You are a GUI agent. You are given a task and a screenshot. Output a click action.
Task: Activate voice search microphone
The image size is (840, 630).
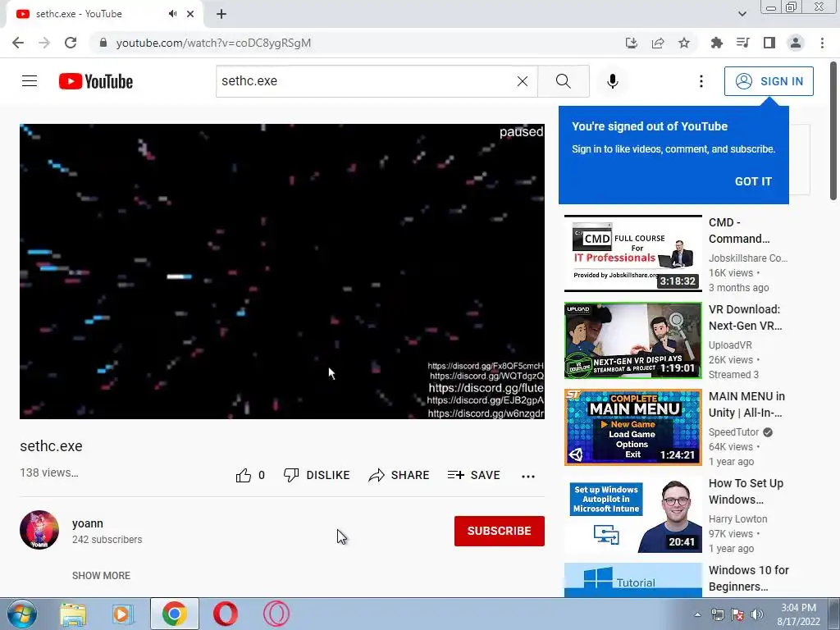coord(612,81)
